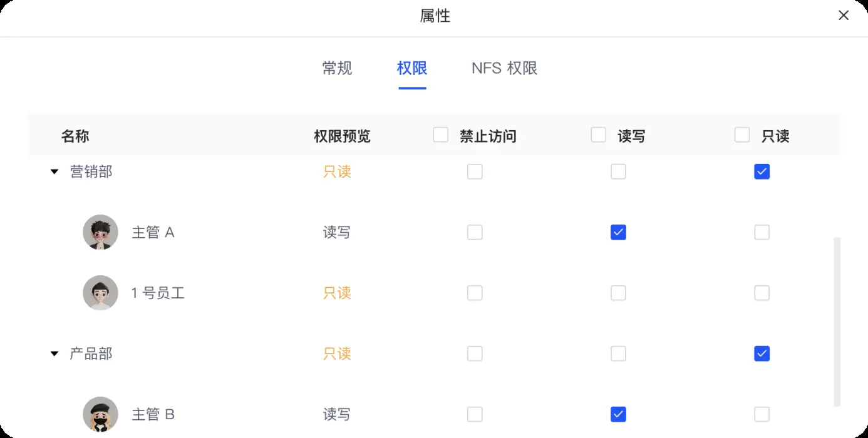
Task: Select the 产品部 department name
Action: (x=90, y=354)
